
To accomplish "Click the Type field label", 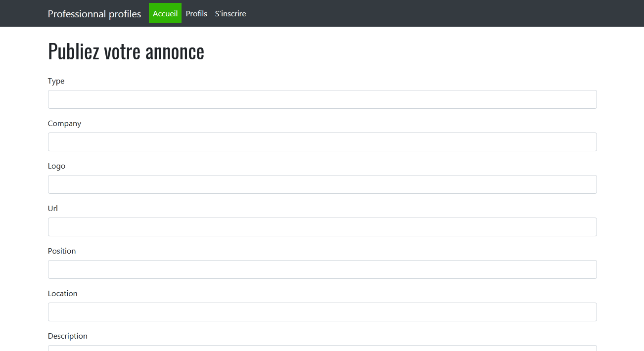I will (56, 81).
